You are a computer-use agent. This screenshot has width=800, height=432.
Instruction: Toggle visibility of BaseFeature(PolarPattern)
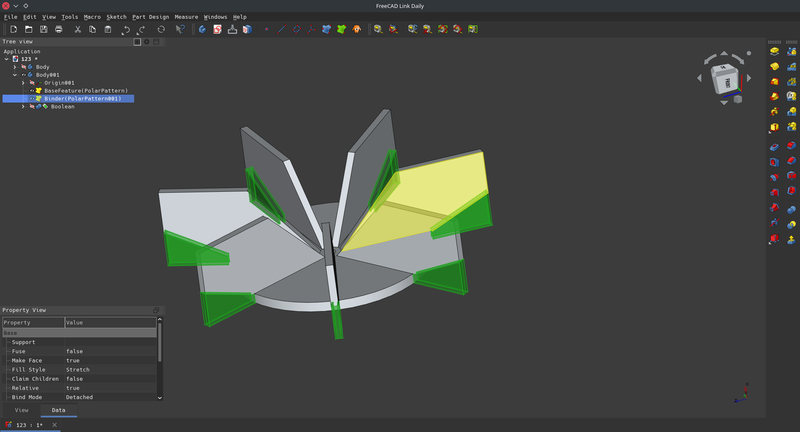[32, 91]
